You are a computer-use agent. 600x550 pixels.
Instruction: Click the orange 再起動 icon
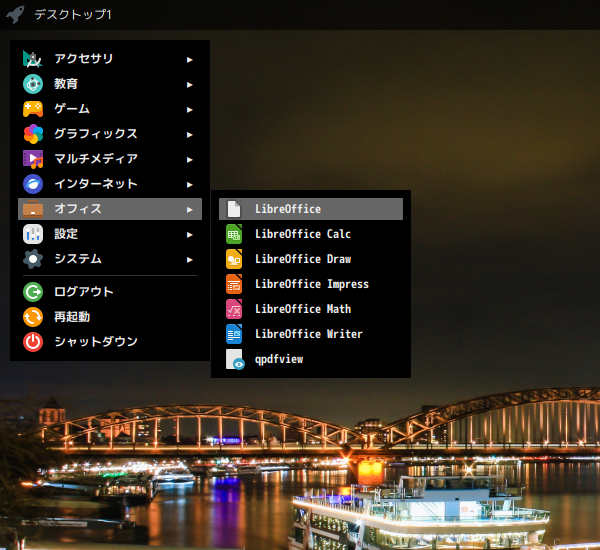point(33,317)
